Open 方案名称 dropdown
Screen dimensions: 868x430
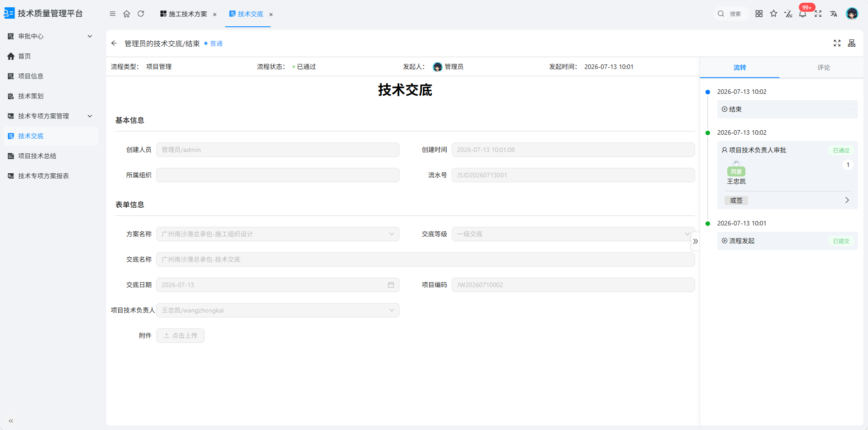(278, 234)
